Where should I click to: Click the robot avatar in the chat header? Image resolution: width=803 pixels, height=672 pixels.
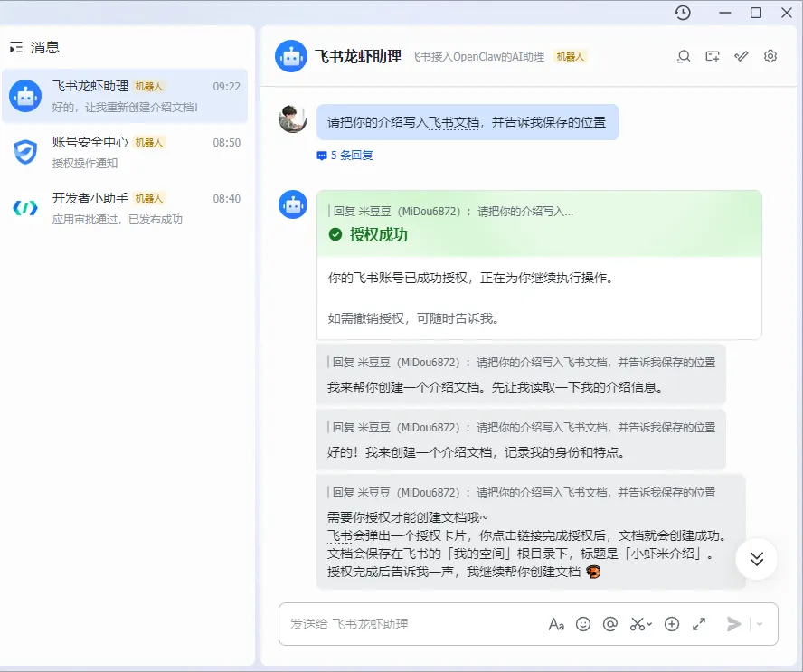(x=291, y=56)
